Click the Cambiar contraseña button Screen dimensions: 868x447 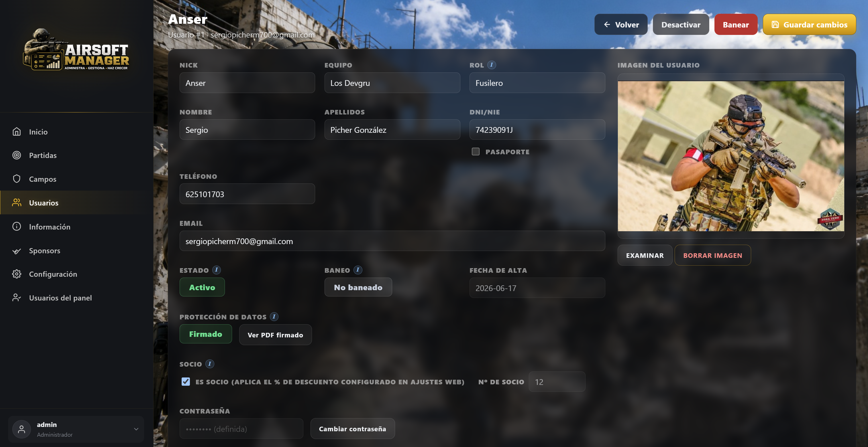352,428
